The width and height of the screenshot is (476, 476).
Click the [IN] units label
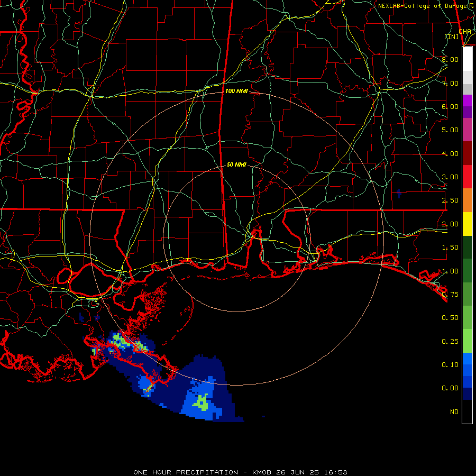452,36
